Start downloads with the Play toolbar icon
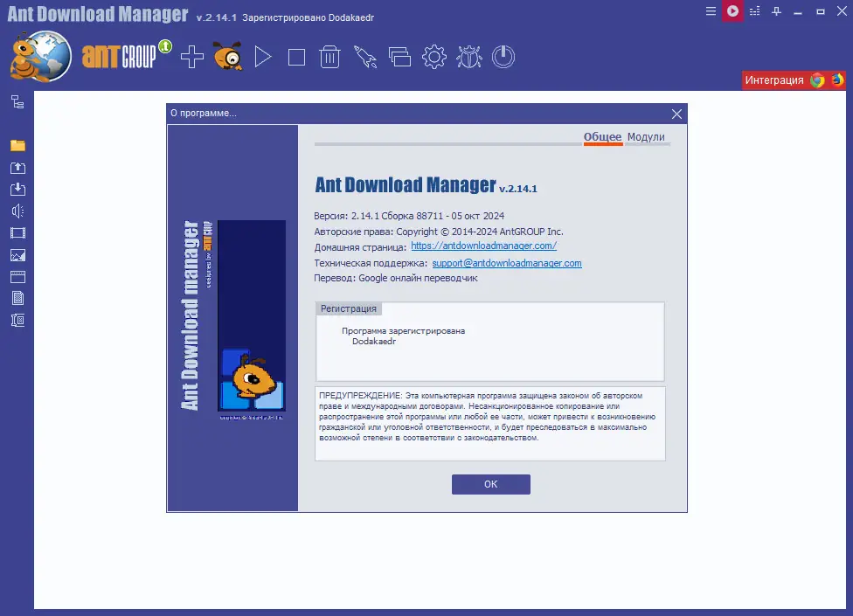853x616 pixels. [x=263, y=56]
